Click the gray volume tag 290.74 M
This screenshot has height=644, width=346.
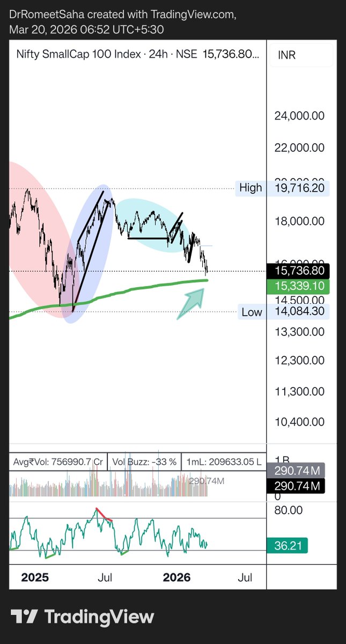[296, 471]
